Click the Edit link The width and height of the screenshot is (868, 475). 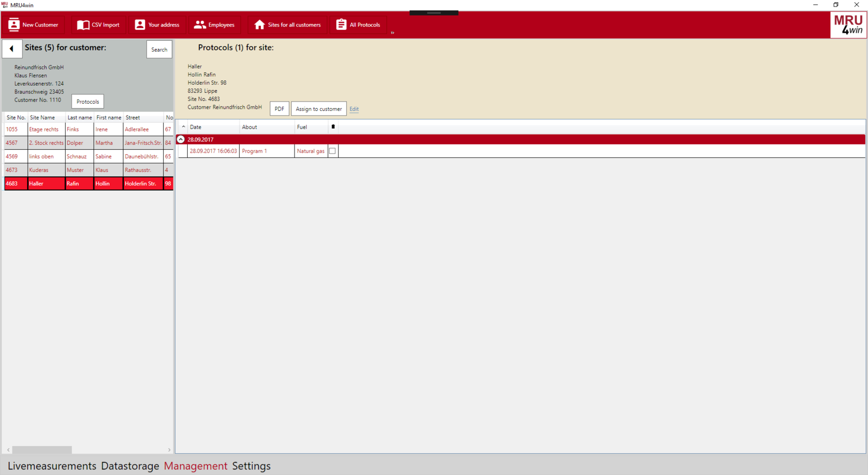coord(354,109)
